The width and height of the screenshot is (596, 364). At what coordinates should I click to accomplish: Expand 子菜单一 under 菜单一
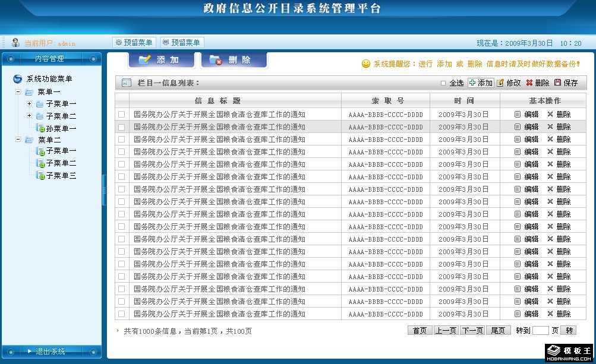(29, 103)
